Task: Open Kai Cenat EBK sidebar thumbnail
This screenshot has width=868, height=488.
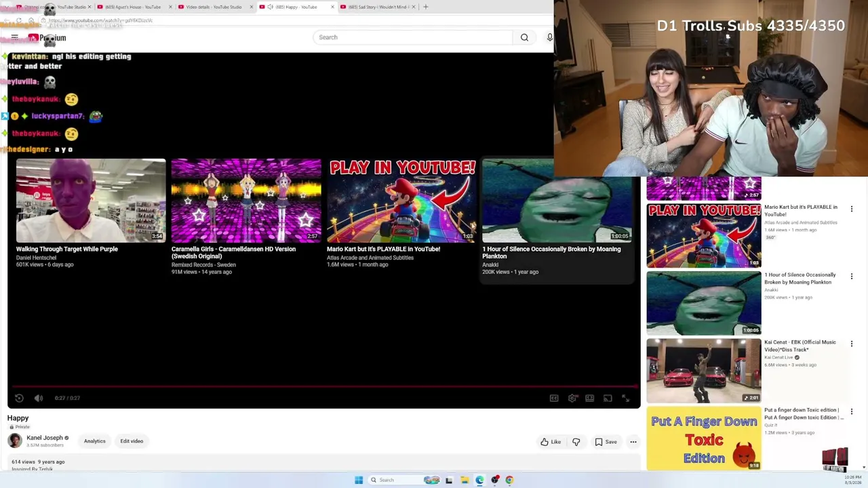Action: (x=704, y=371)
